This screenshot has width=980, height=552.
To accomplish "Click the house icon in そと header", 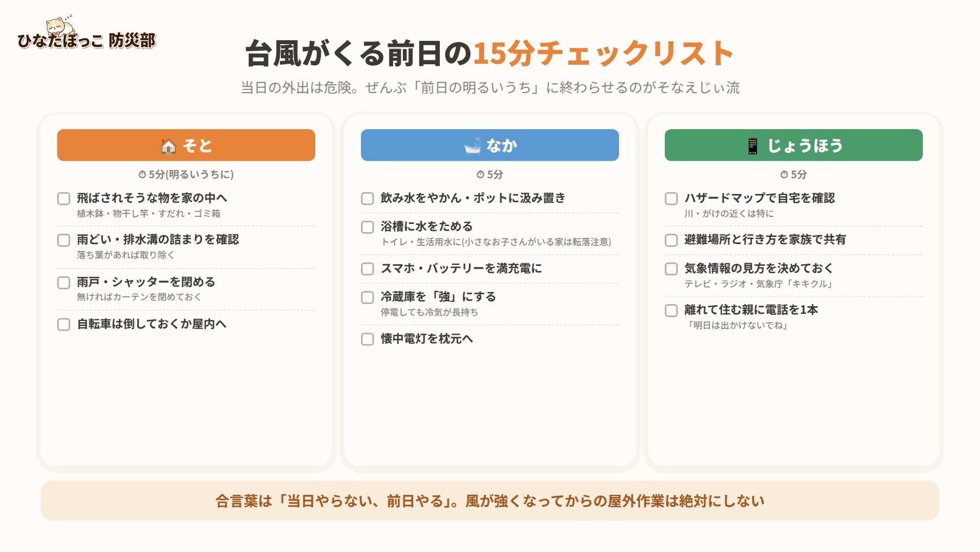I will pos(169,146).
